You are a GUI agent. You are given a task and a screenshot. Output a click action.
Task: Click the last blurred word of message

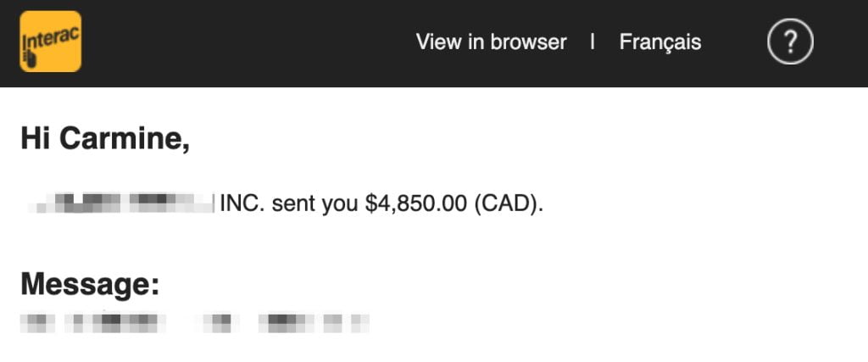point(360,322)
